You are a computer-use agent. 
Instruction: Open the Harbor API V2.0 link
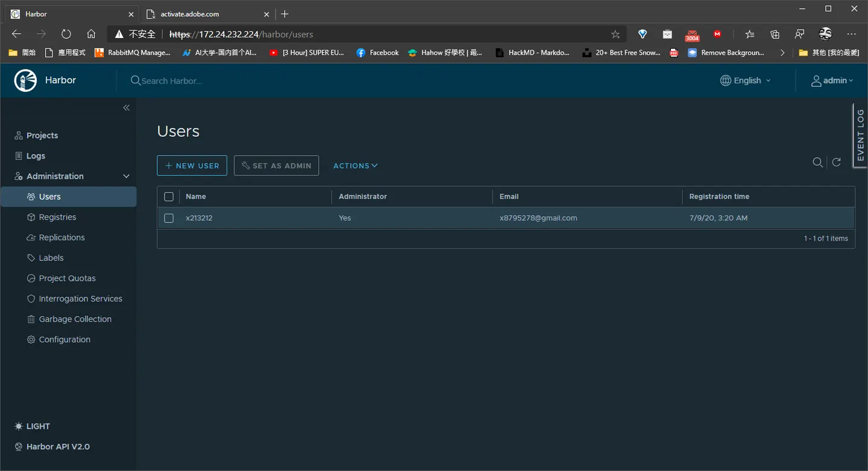pyautogui.click(x=52, y=447)
